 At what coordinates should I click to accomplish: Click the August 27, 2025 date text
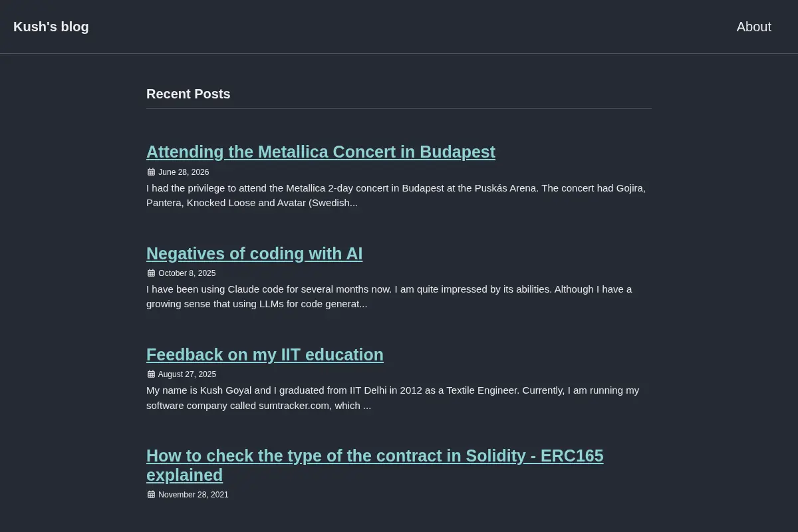(x=187, y=374)
